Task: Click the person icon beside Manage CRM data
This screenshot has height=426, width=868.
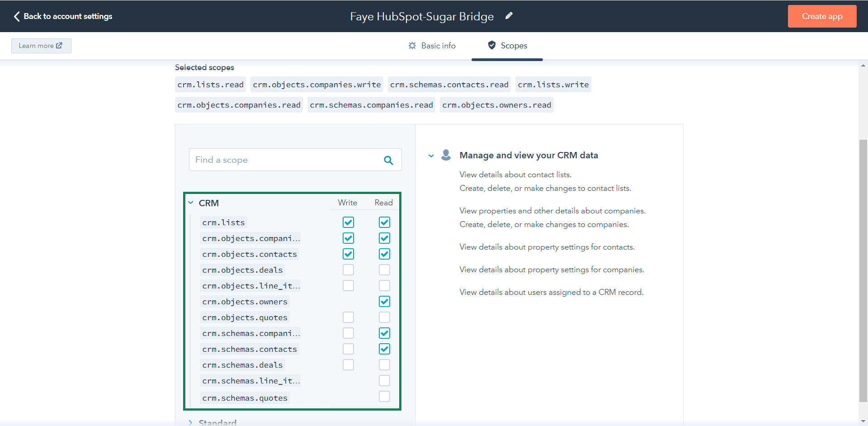Action: coord(446,155)
